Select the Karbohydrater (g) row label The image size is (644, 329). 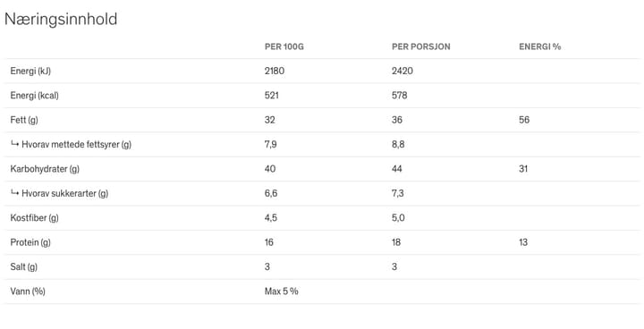click(45, 169)
